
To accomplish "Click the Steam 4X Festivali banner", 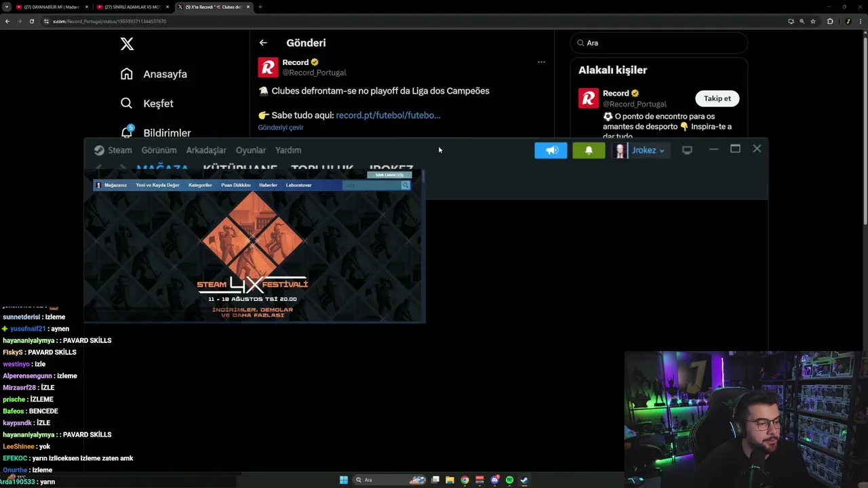I will 252,256.
